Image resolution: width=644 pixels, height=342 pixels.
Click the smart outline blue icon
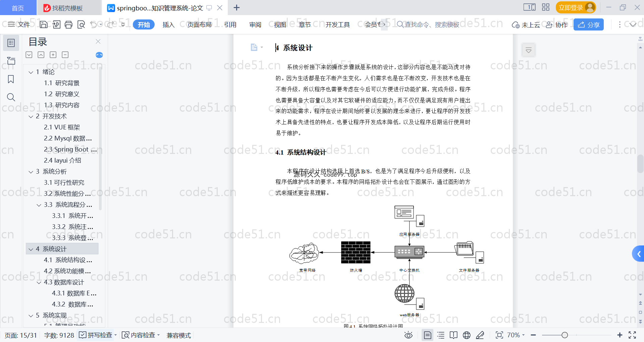coord(99,55)
